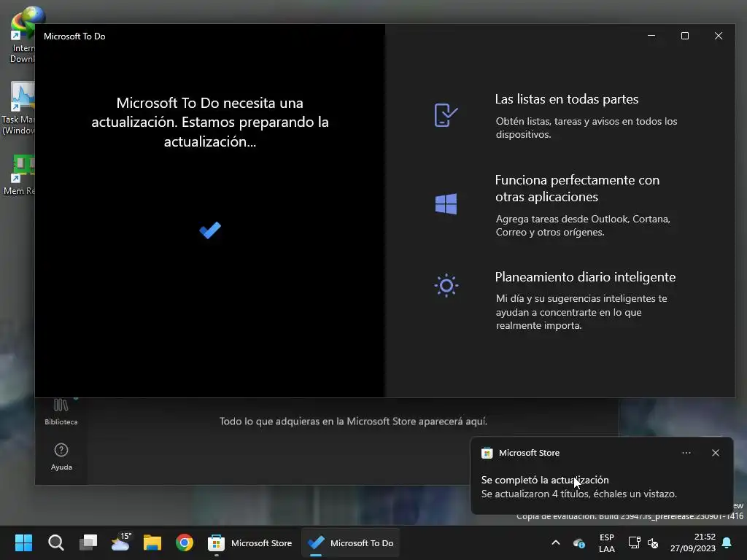Expand hidden system tray icons chevron
This screenshot has height=560, width=747.
555,542
